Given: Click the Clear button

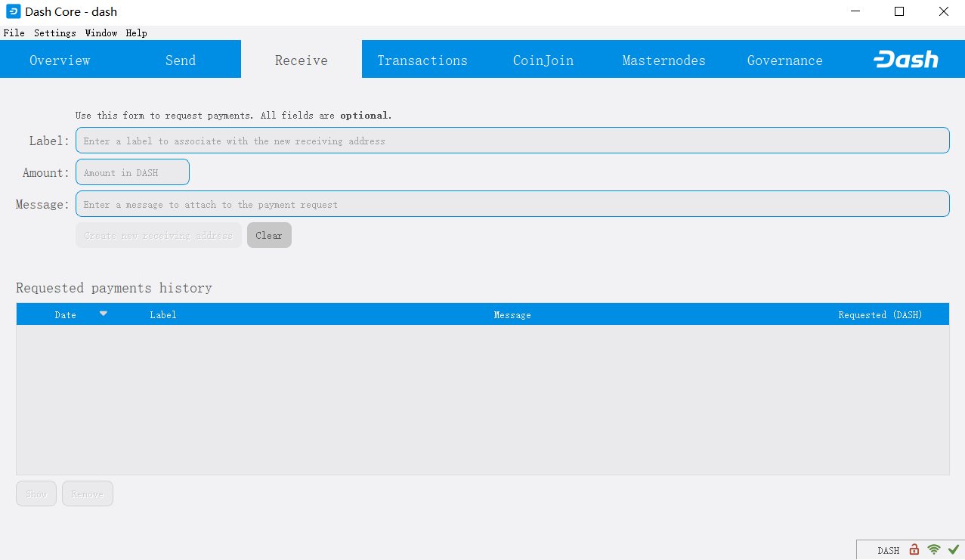Looking at the screenshot, I should point(269,235).
